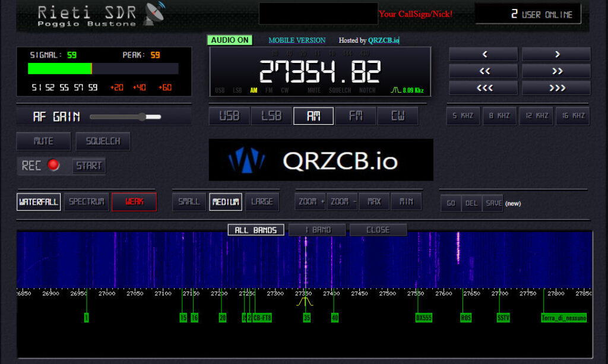Image resolution: width=608 pixels, height=364 pixels.
Task: Set waterfall size to MEDIUM
Action: tap(226, 202)
